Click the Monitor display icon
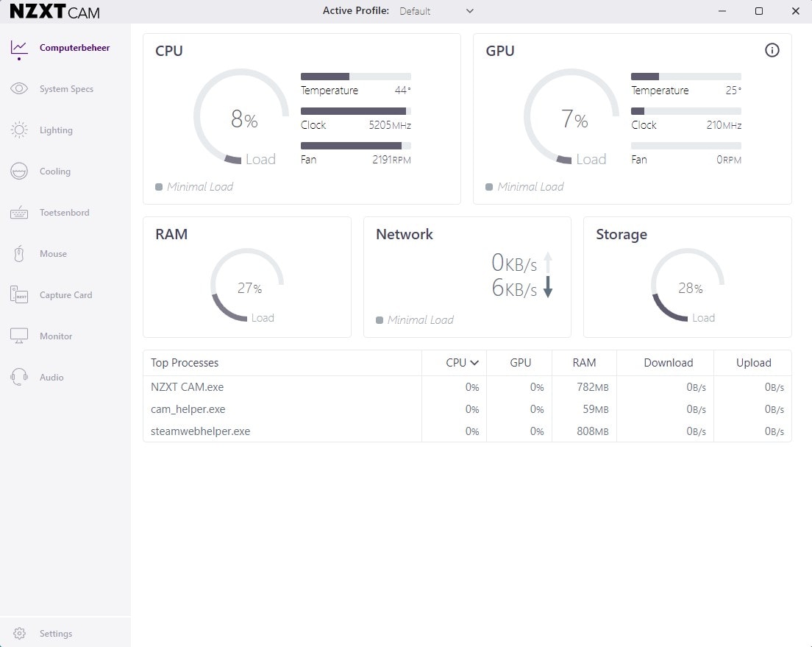The height and width of the screenshot is (647, 812). pos(19,336)
